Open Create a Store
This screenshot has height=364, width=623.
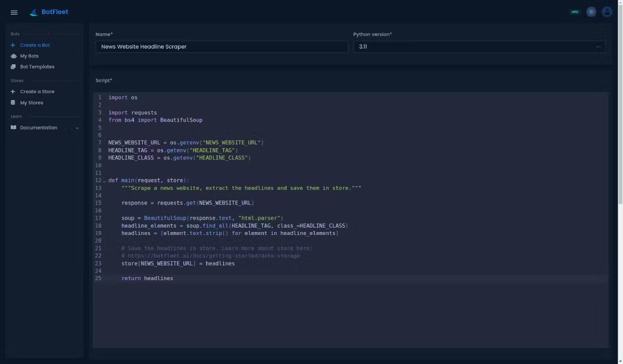[x=37, y=92]
